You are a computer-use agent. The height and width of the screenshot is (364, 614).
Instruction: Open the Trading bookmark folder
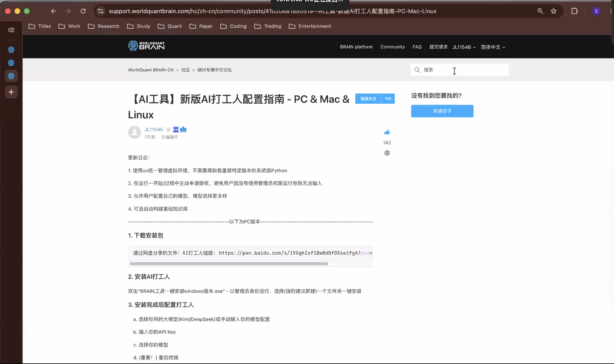[x=268, y=26]
